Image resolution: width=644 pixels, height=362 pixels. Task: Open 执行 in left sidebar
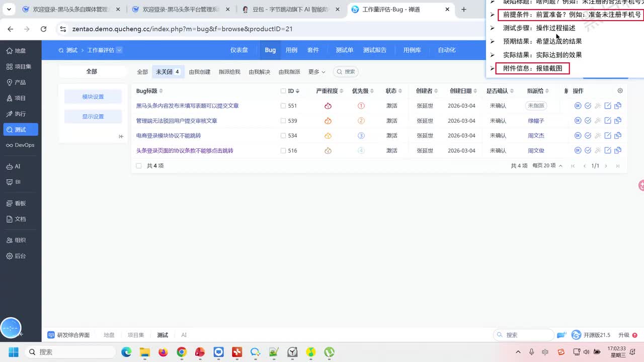coord(16,114)
